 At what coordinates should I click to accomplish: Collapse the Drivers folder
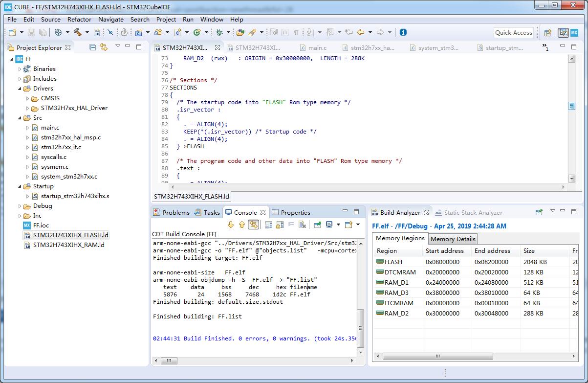tap(20, 88)
